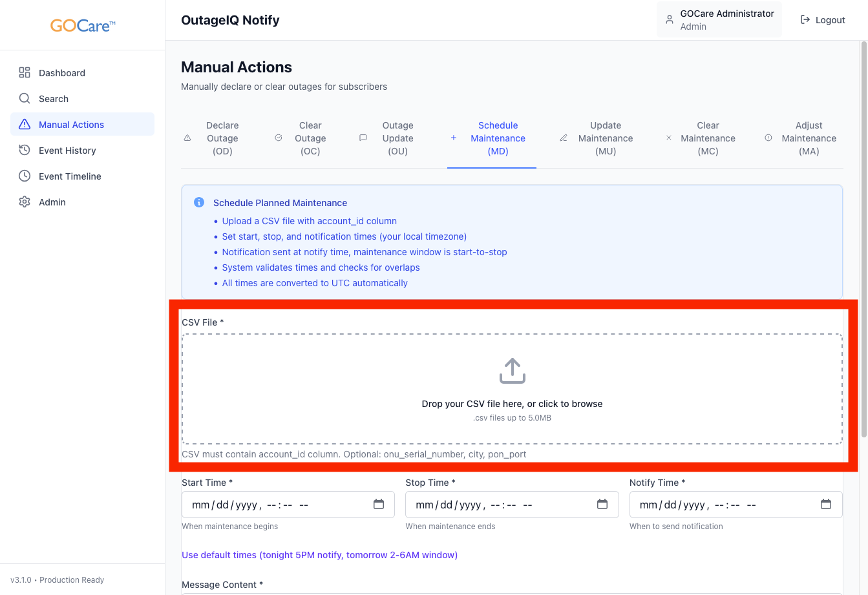868x595 pixels.
Task: Click the Event History clock icon
Action: tap(25, 151)
